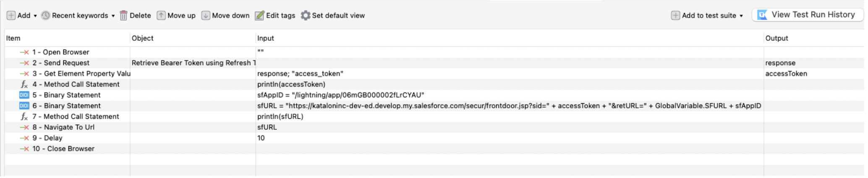
Task: Click the Input column header
Action: (266, 38)
